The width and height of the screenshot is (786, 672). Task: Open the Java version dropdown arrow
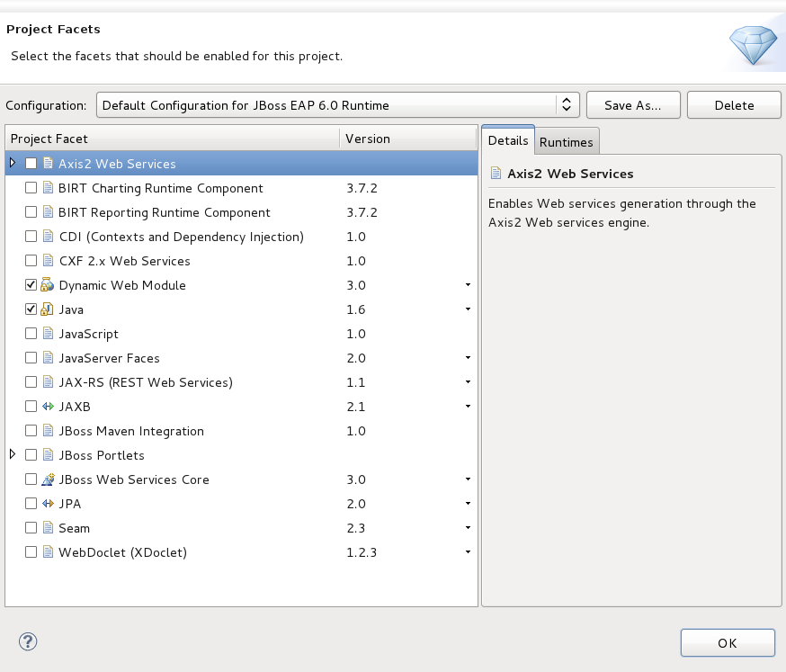(x=468, y=309)
